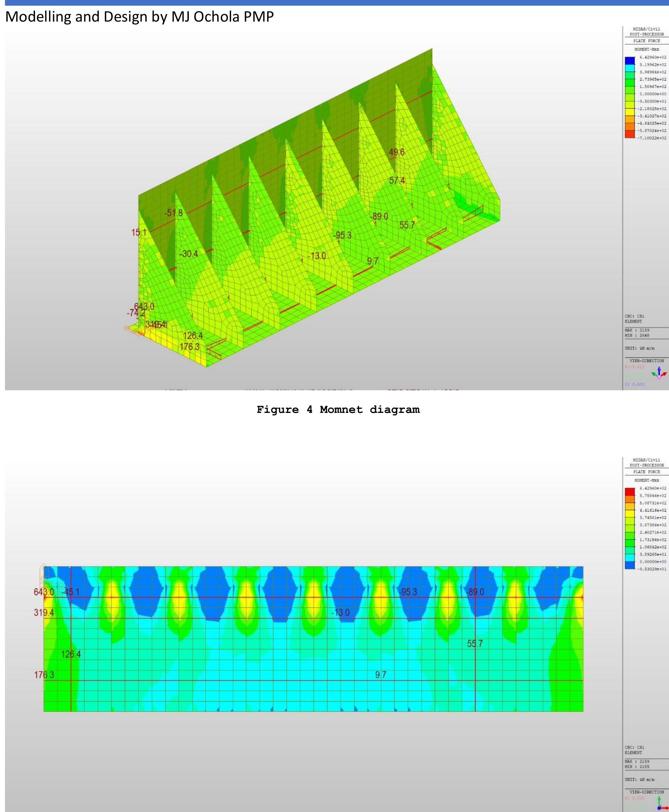Image resolution: width=669 pixels, height=812 pixels.
Task: Click legend value 1.50967e+02
Action: (653, 87)
